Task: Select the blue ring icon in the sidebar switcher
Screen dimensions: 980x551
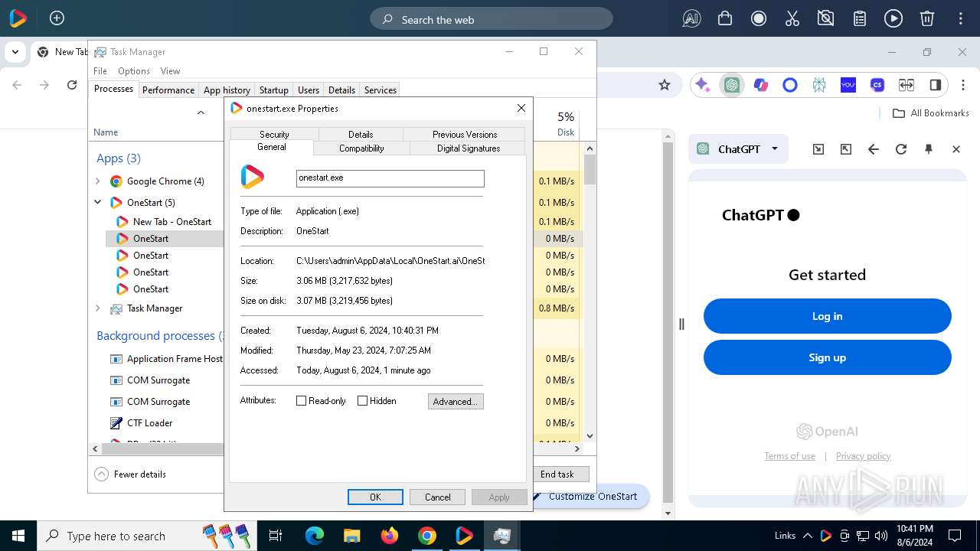Action: click(x=790, y=85)
